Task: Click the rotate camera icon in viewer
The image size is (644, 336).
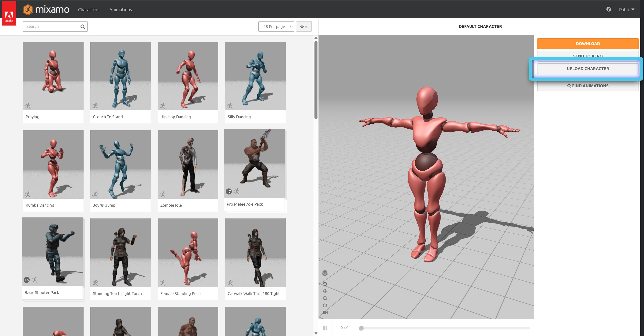Action: pos(325,284)
